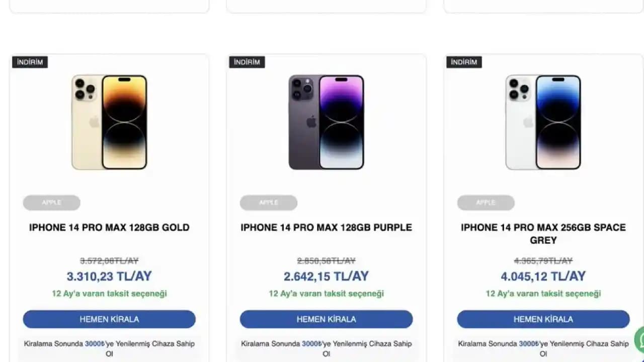644x362 pixels.
Task: Click the discounted price 2.642,15 TL/AY
Action: point(326,276)
